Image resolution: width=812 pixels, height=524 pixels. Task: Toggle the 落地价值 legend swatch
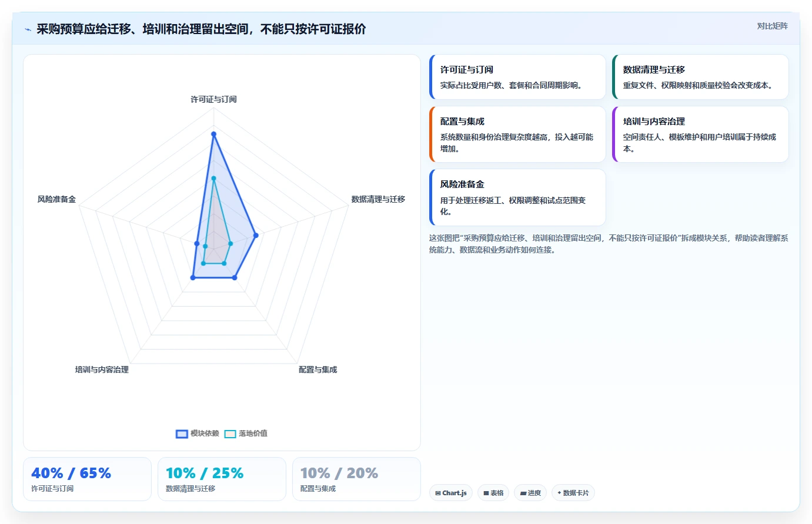click(230, 434)
